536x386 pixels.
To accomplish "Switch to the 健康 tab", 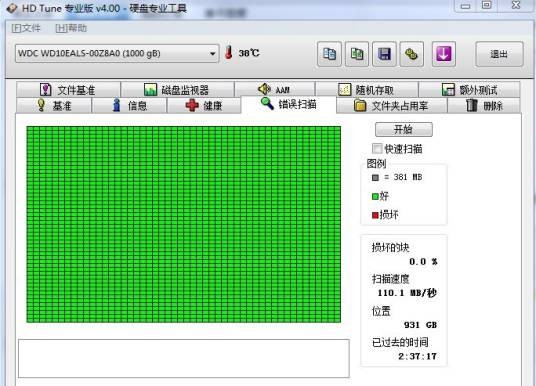I will tap(204, 105).
